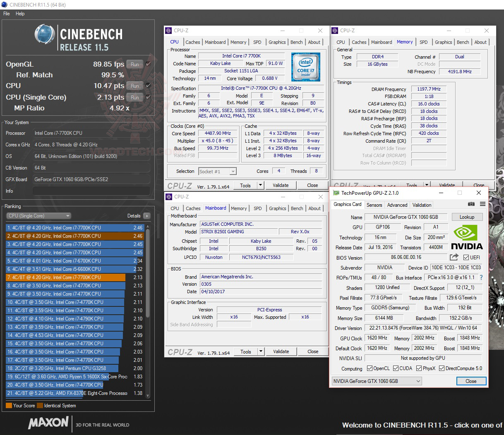
Task: Switch to the Bench tab in Mainboard CPU-Z window
Action: (x=297, y=208)
